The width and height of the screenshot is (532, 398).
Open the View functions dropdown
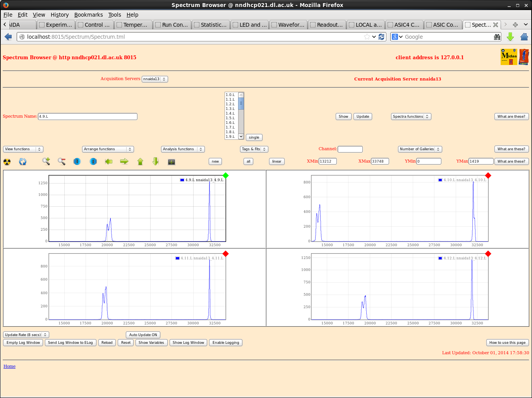click(23, 149)
